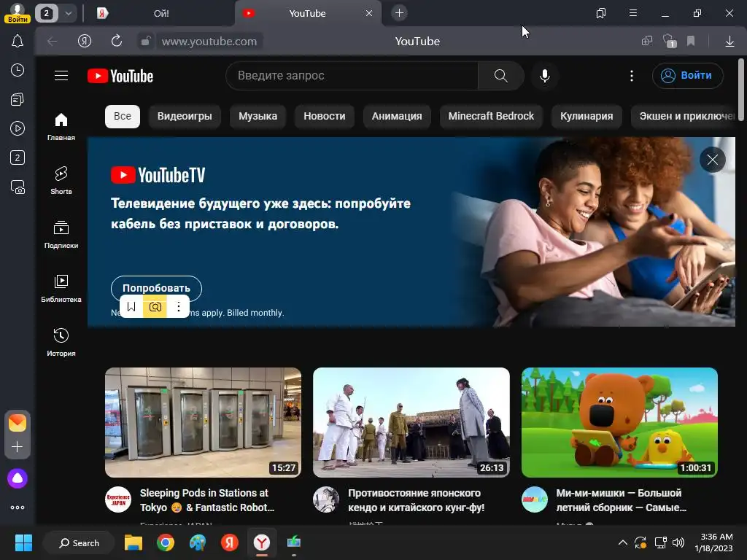Open YouTube settings three-dot menu
The height and width of the screenshot is (560, 747).
click(632, 76)
